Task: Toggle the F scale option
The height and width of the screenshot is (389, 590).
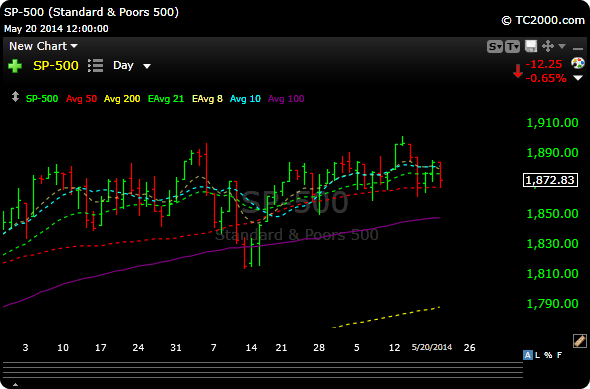Action: [x=560, y=355]
